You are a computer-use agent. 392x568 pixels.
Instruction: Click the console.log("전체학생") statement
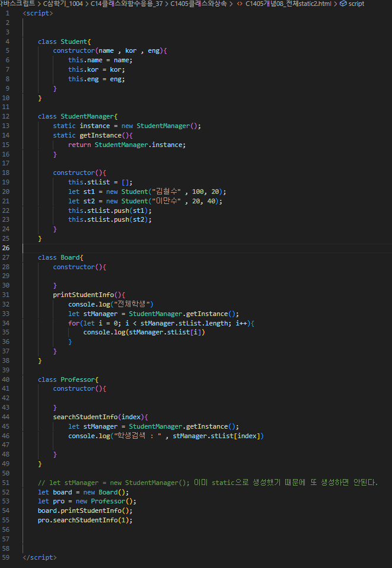pyautogui.click(x=111, y=304)
